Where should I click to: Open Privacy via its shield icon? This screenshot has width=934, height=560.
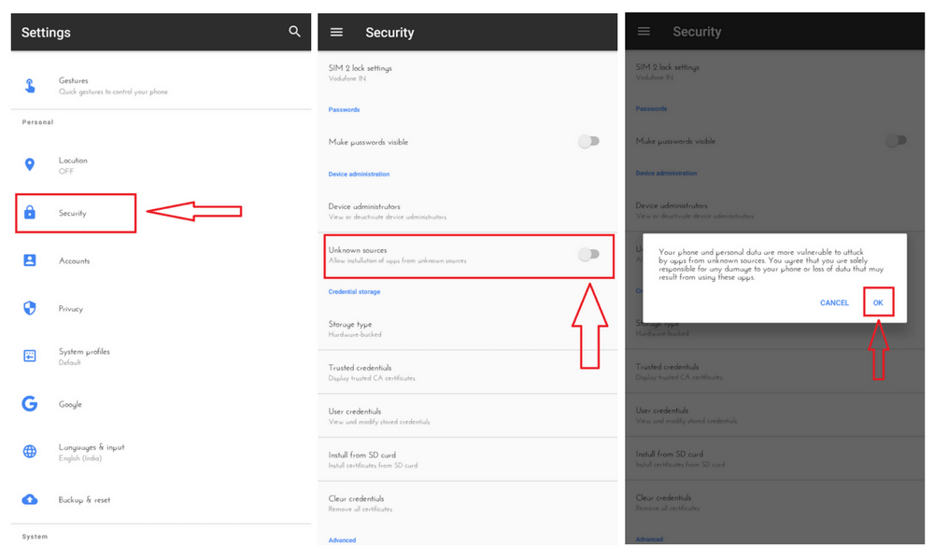[30, 308]
